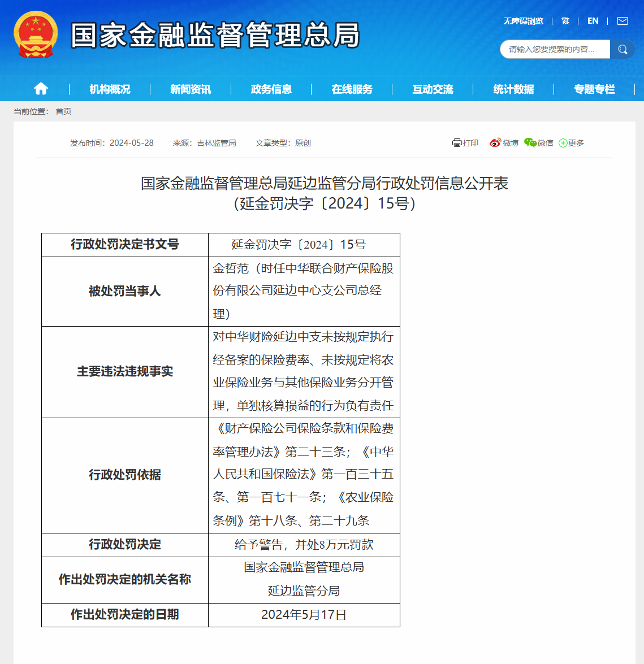Go to the home icon in navigation
Screen dimensions: 644x664
click(x=41, y=89)
